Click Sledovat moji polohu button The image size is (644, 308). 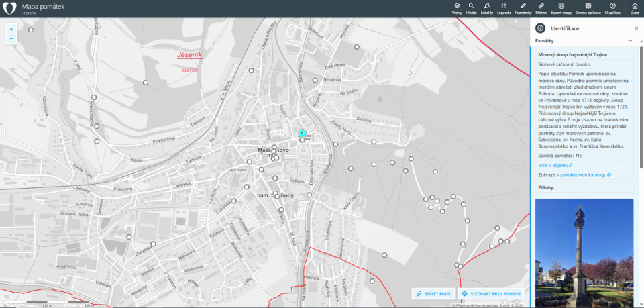click(492, 293)
